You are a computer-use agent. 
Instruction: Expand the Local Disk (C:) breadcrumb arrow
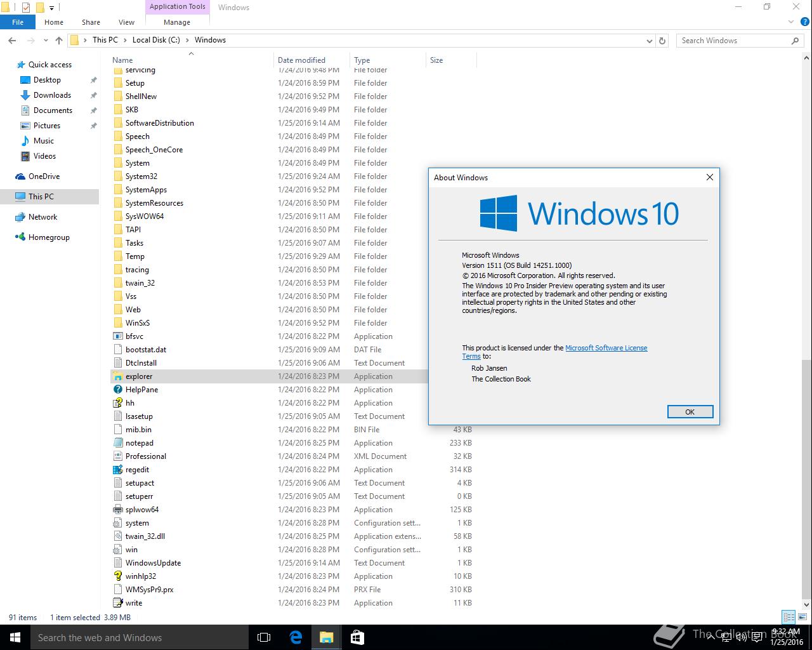coord(187,40)
